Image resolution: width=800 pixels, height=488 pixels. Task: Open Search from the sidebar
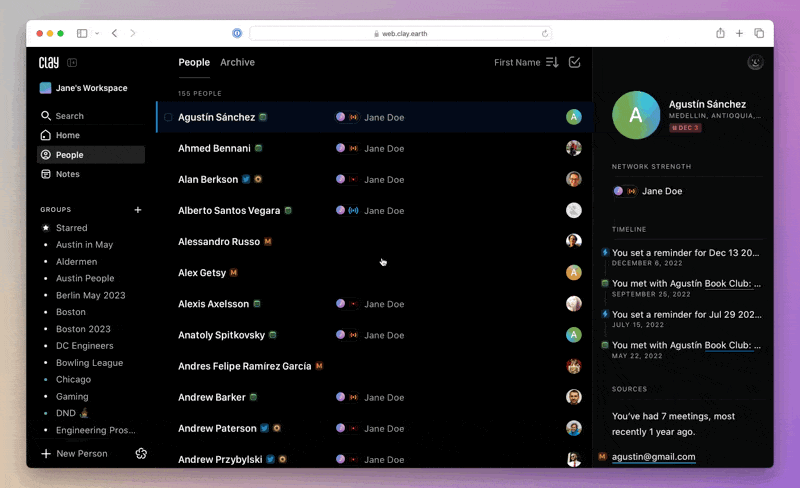69,116
